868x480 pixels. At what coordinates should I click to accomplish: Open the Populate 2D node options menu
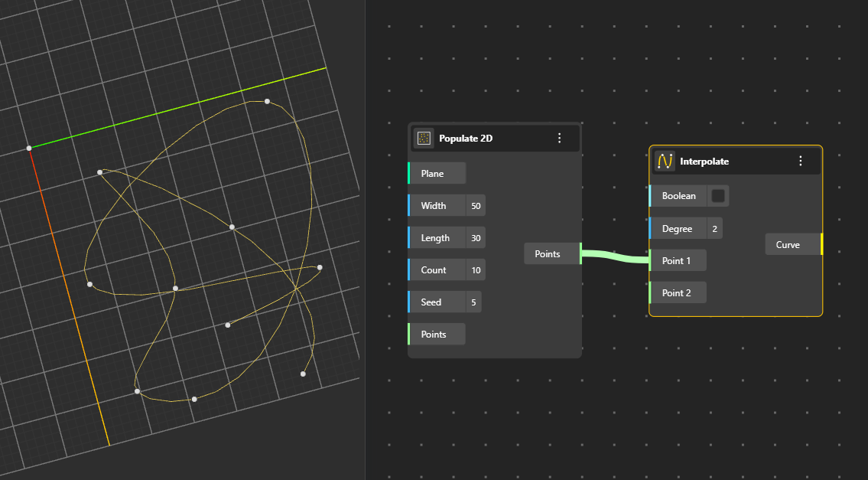pos(559,138)
